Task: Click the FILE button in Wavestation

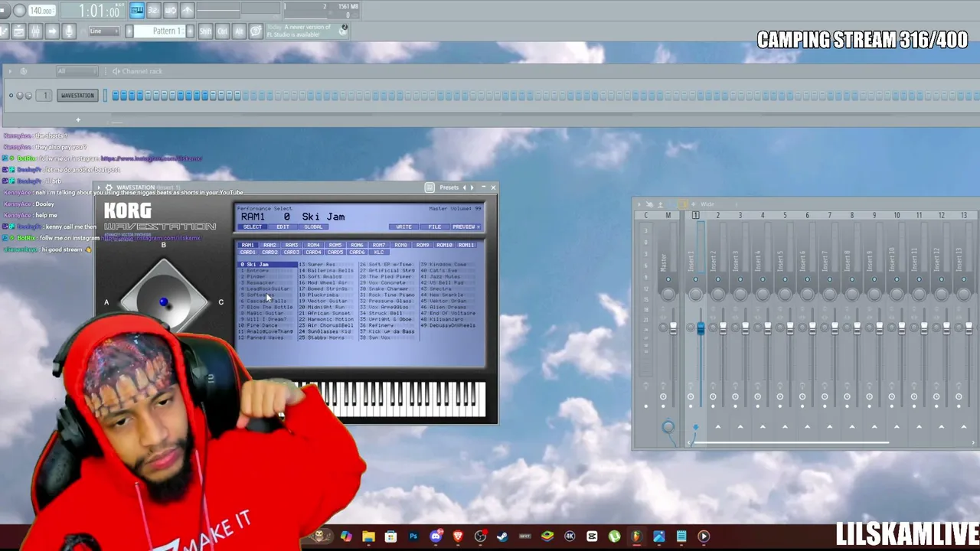Action: click(x=434, y=227)
